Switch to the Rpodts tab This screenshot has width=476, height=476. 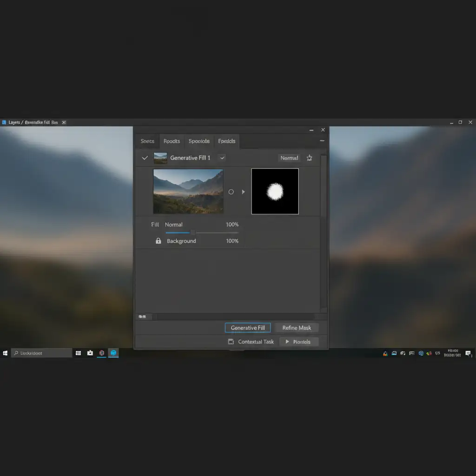[172, 141]
